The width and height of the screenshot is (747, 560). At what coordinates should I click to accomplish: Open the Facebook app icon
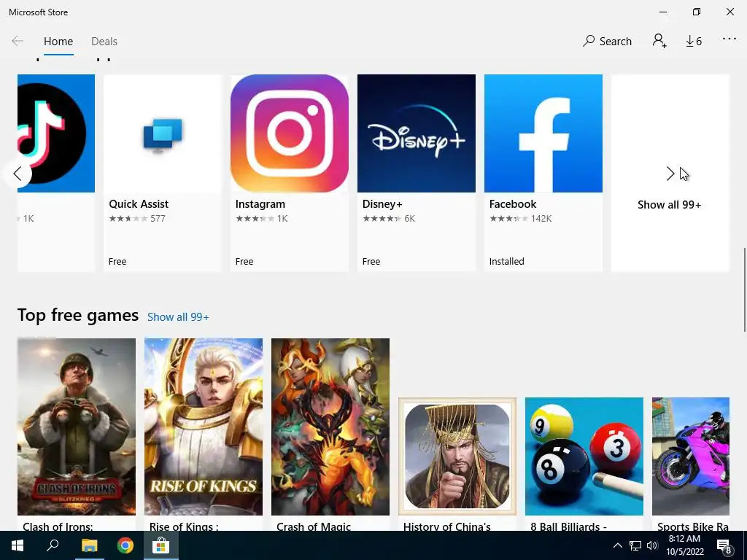point(543,133)
